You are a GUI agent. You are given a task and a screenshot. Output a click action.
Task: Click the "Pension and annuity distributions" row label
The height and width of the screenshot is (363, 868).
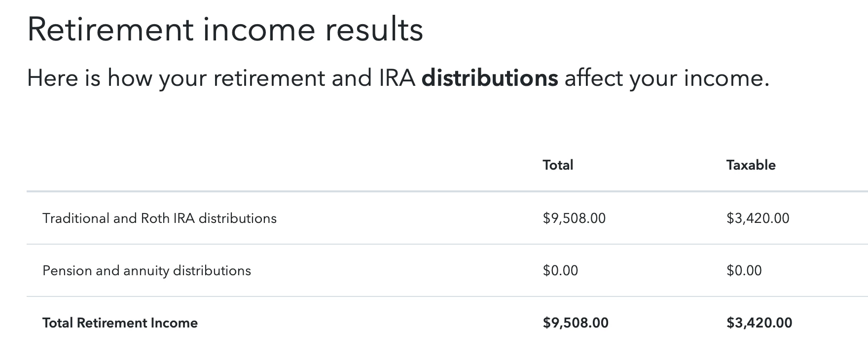point(146,270)
